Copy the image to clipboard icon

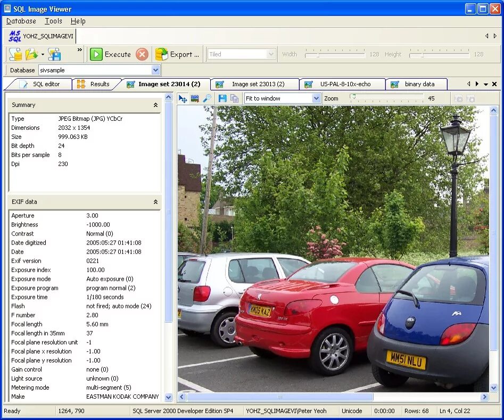[234, 98]
